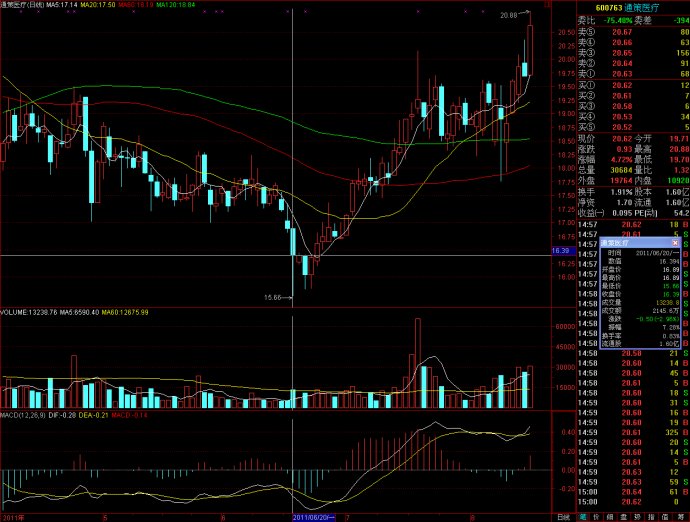Switch to the 细 tab
The width and height of the screenshot is (690, 522).
coord(610,517)
